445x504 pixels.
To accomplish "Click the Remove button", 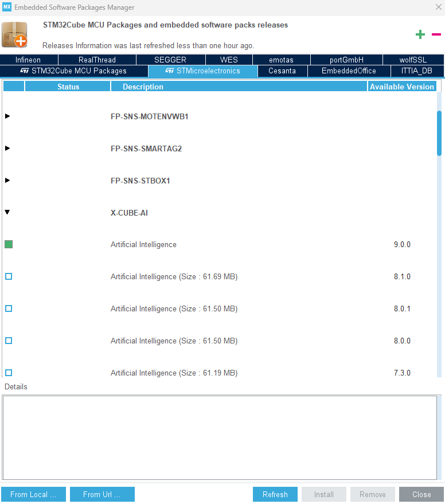I will (373, 494).
